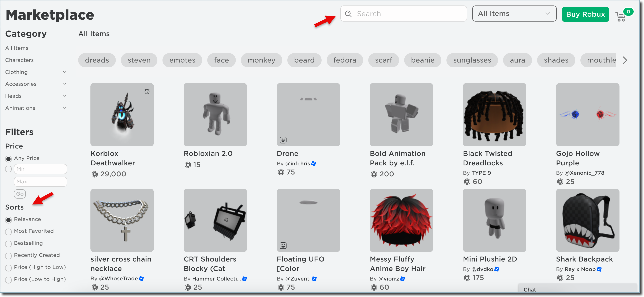Filter by aura tag
644x297 pixels.
click(x=517, y=60)
